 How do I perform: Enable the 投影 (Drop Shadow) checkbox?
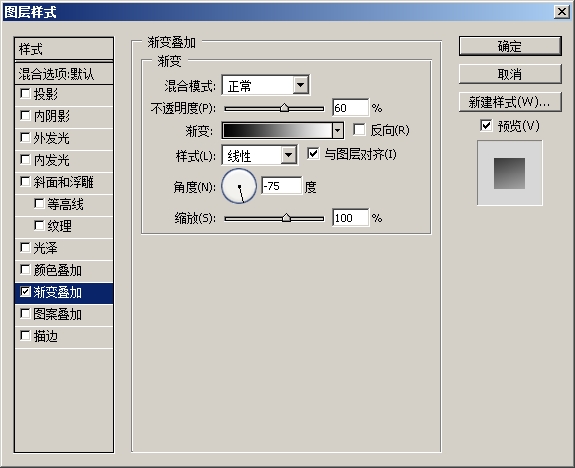[25, 94]
